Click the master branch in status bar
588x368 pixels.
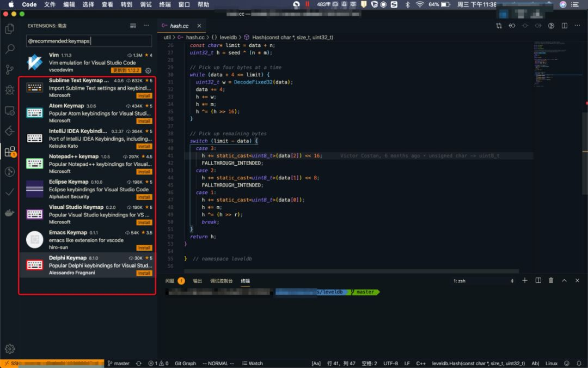pos(119,363)
